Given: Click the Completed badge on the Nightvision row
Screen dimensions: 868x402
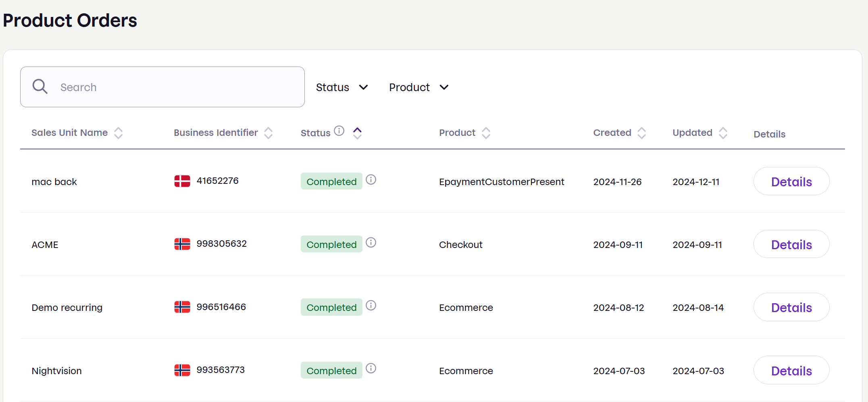Looking at the screenshot, I should point(331,370).
